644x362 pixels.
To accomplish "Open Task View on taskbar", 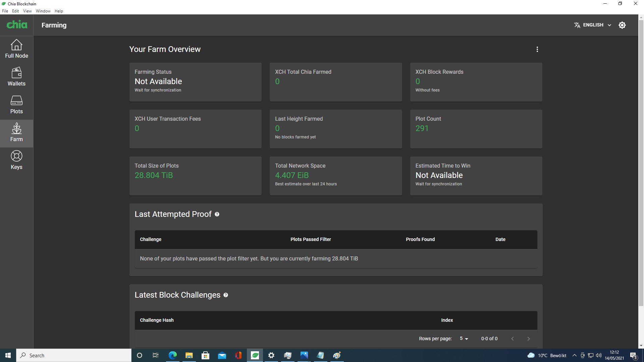I will (156, 355).
